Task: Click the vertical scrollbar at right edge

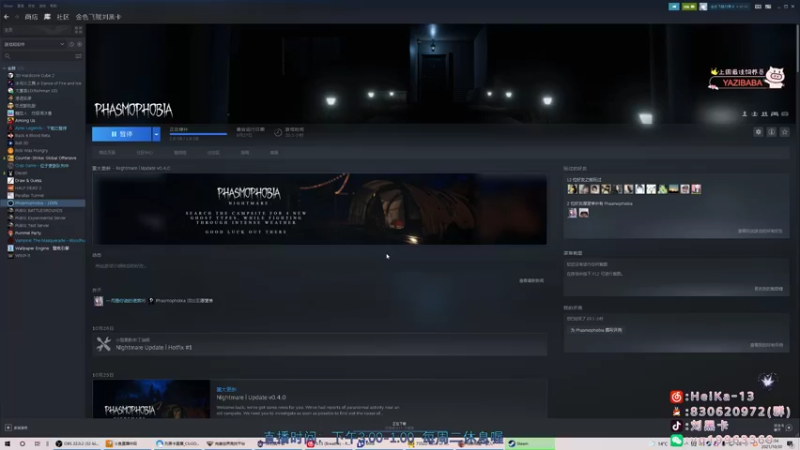Action: click(x=797, y=48)
